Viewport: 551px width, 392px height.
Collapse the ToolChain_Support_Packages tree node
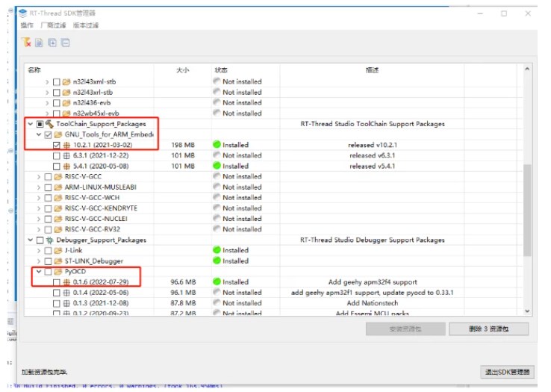tap(31, 124)
